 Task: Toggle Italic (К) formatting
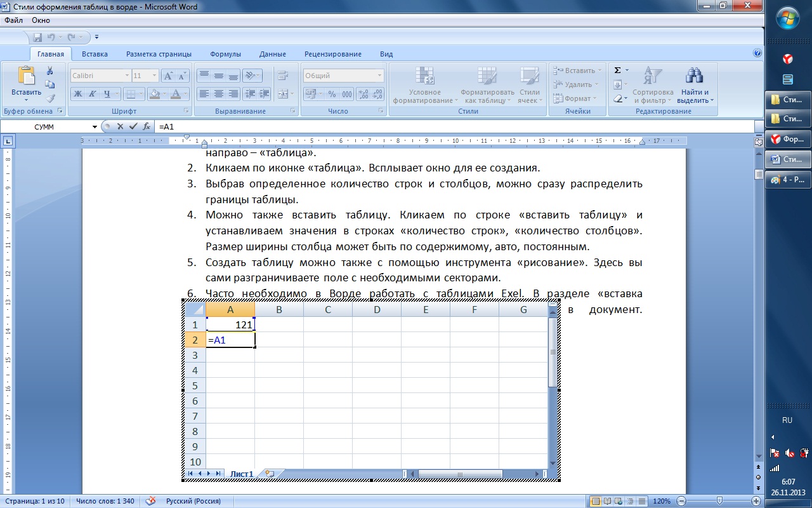point(93,94)
